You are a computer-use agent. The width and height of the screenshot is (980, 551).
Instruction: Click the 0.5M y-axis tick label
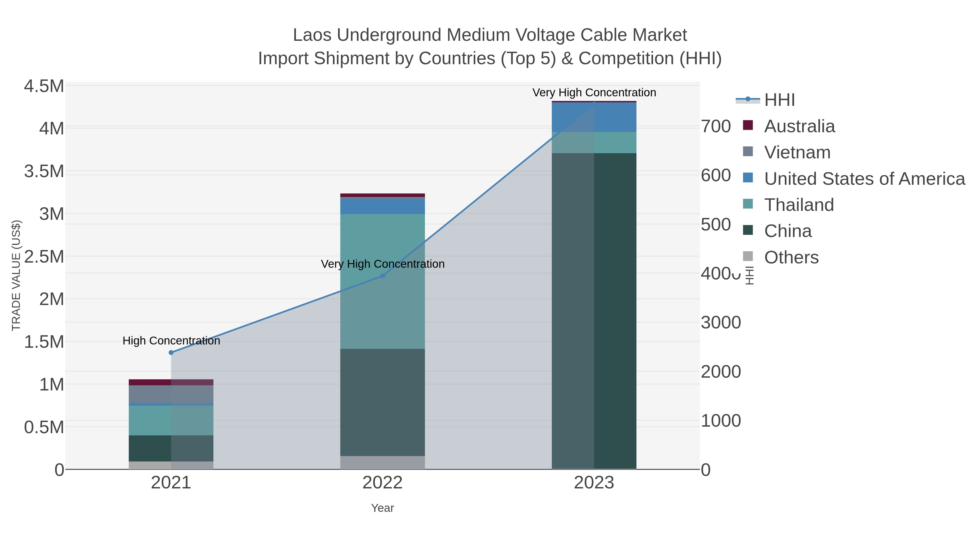(44, 427)
